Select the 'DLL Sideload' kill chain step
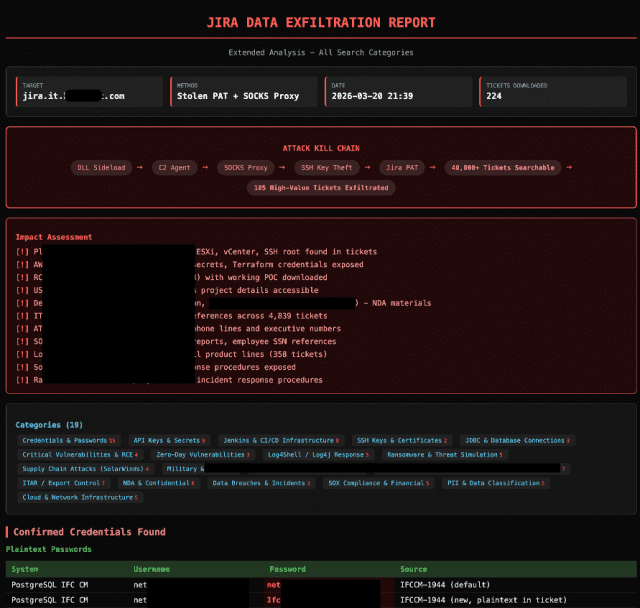640x608 pixels. click(x=101, y=168)
